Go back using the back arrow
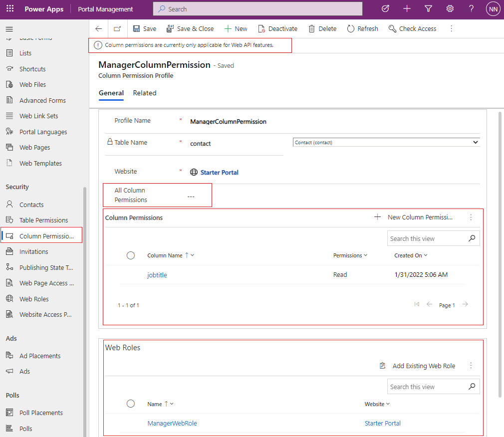 coord(99,28)
